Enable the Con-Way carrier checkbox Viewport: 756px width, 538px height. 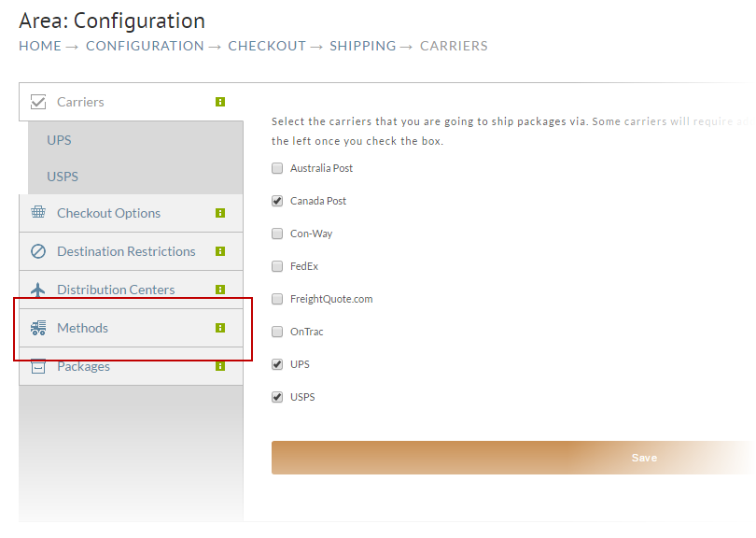[277, 234]
